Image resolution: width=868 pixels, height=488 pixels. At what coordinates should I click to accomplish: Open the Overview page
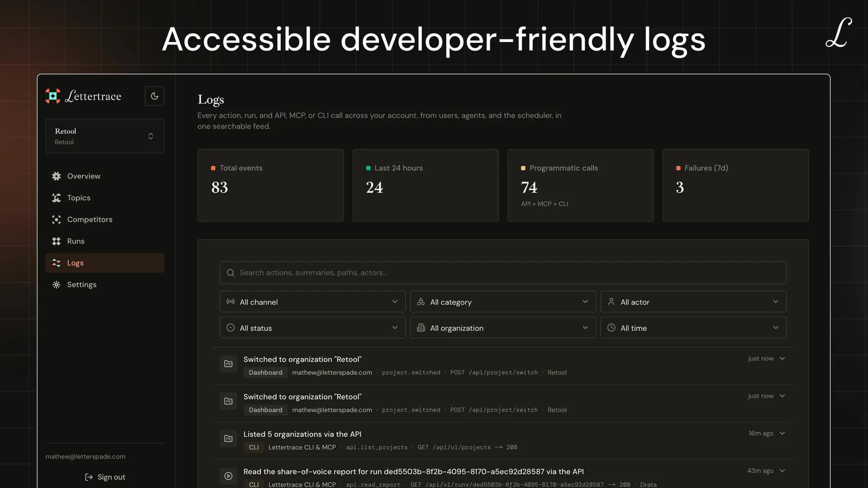tap(105, 176)
